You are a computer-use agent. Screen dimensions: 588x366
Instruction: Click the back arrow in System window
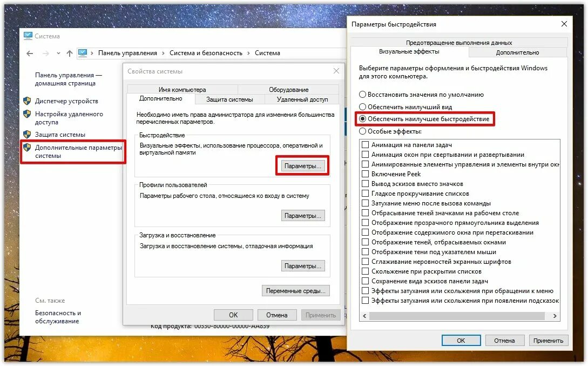click(x=30, y=54)
